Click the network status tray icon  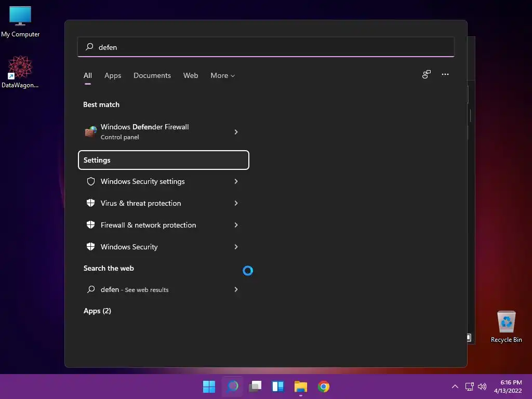(x=470, y=387)
